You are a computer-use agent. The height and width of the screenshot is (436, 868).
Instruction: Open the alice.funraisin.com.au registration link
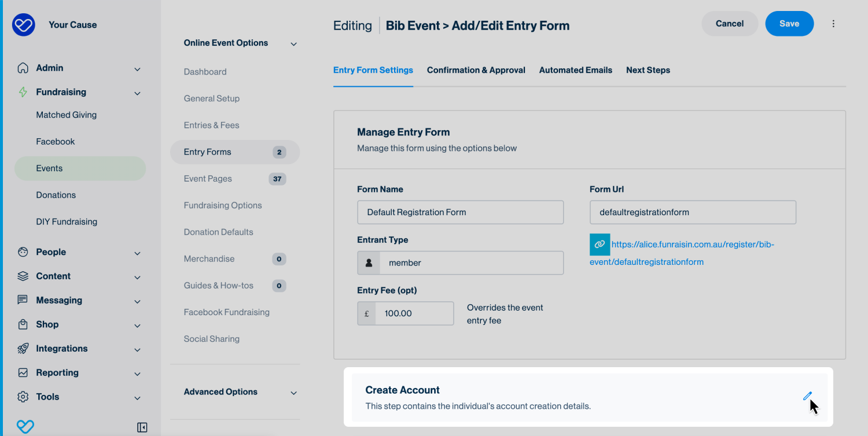(x=692, y=245)
